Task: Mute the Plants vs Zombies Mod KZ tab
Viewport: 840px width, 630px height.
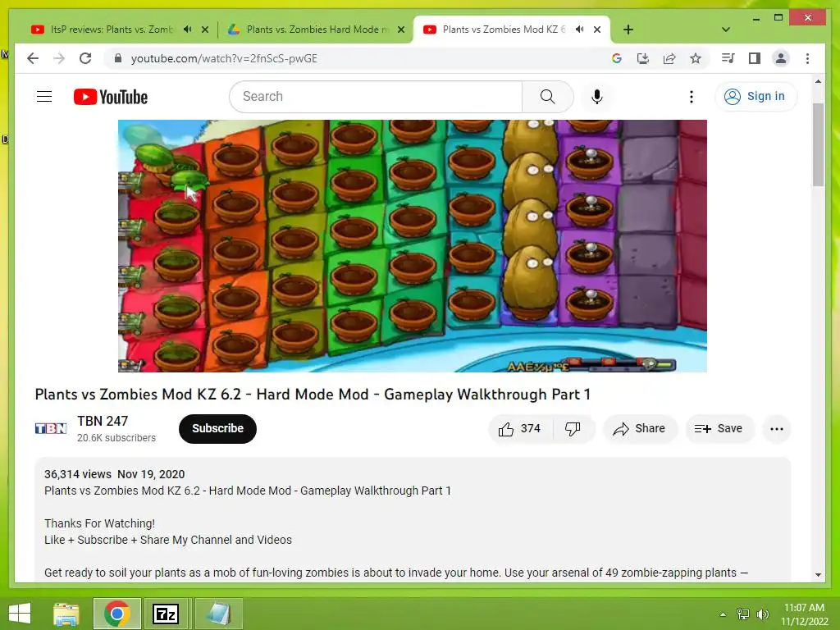Action: [580, 30]
